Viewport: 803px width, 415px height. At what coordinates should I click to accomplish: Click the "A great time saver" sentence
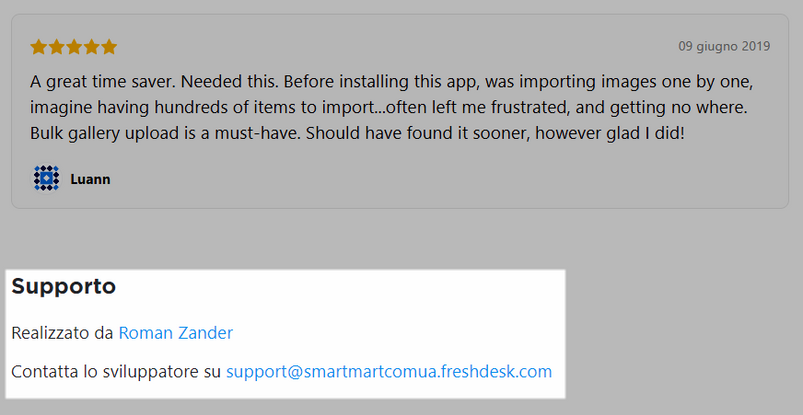coord(103,82)
